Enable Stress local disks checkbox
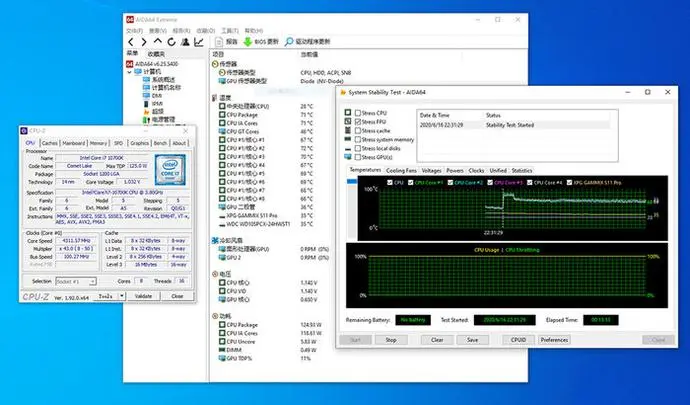 coord(358,148)
